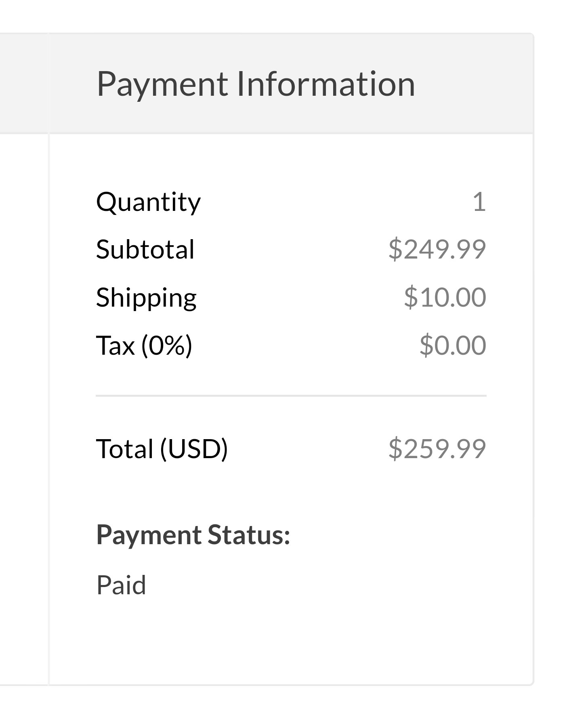
Task: Click the word 'Tax' in the tax row
Action: click(x=115, y=345)
